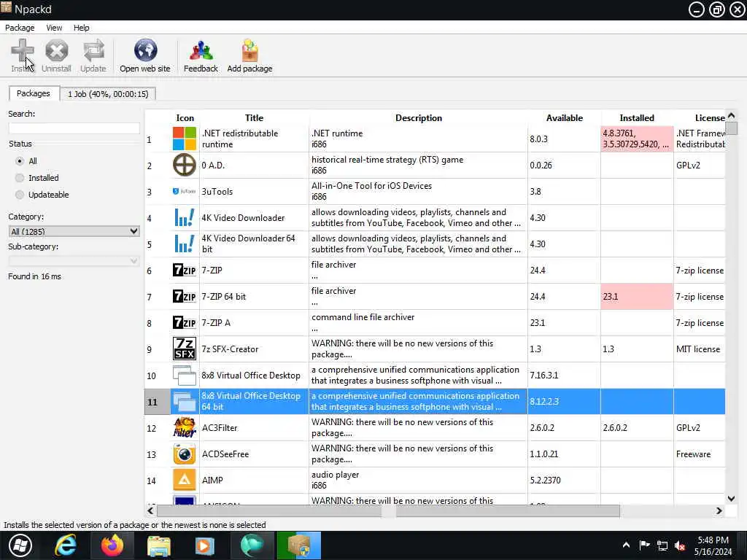Select the 7-ZIP 64 bit icon
Viewport: 747px width, 560px height.
tap(185, 296)
